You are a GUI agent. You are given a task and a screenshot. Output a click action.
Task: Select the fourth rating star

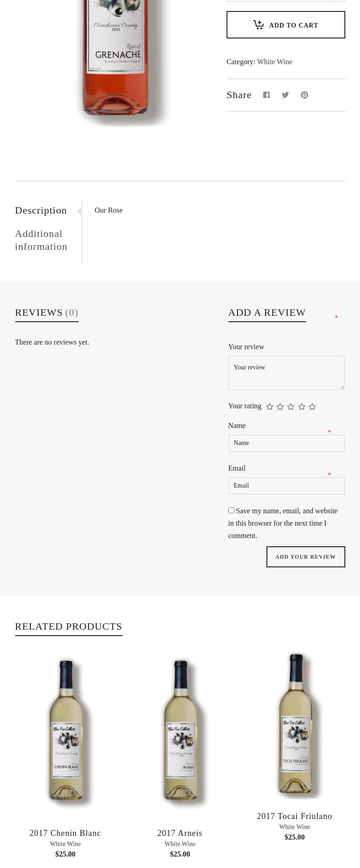click(302, 407)
